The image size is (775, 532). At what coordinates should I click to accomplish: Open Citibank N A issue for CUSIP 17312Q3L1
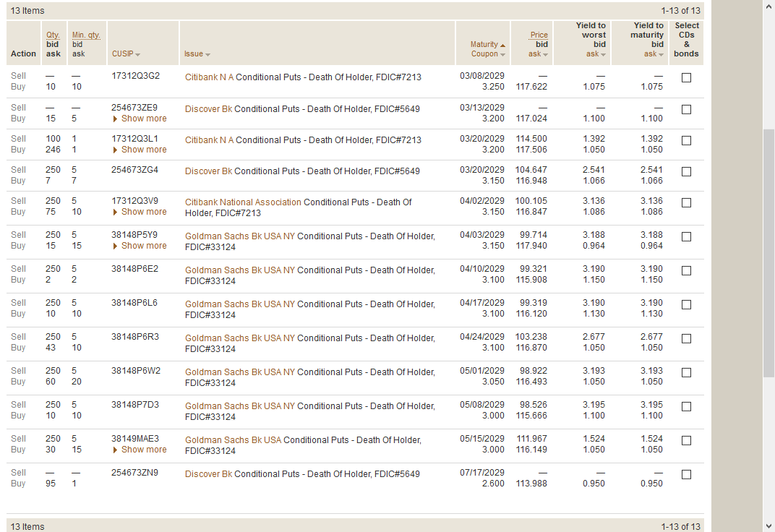point(209,140)
